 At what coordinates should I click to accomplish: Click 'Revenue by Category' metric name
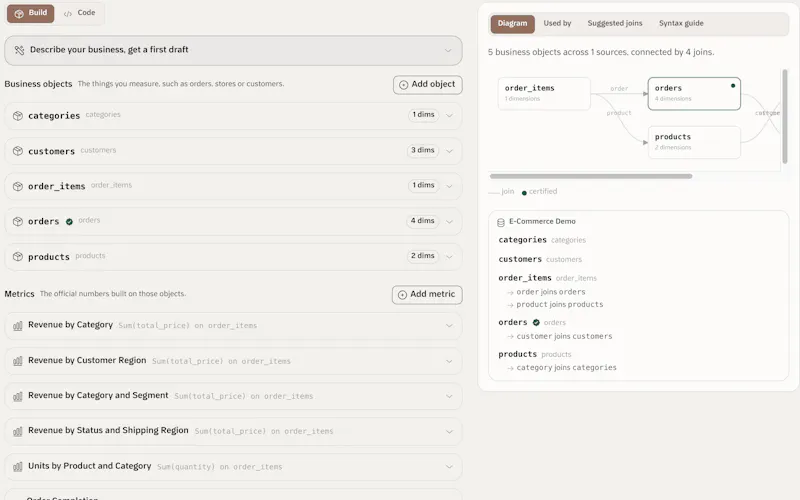[x=70, y=325]
